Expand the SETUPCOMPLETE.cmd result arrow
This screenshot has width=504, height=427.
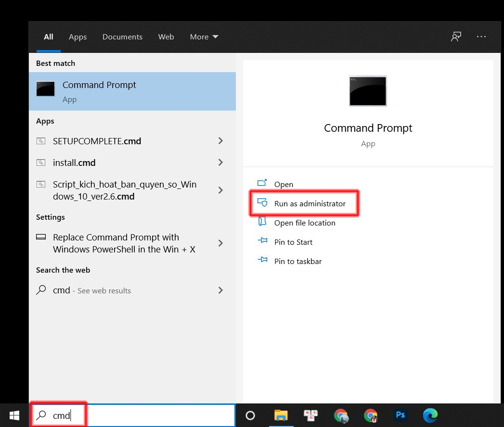pyautogui.click(x=220, y=140)
